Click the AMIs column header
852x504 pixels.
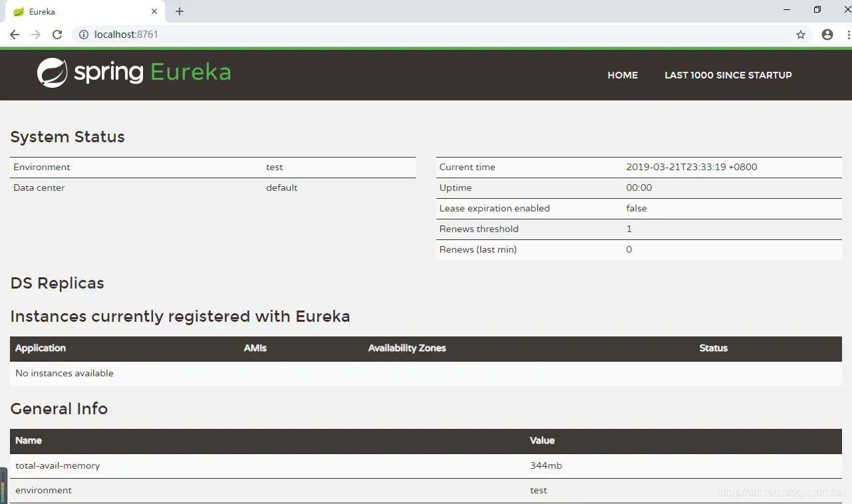pyautogui.click(x=255, y=348)
